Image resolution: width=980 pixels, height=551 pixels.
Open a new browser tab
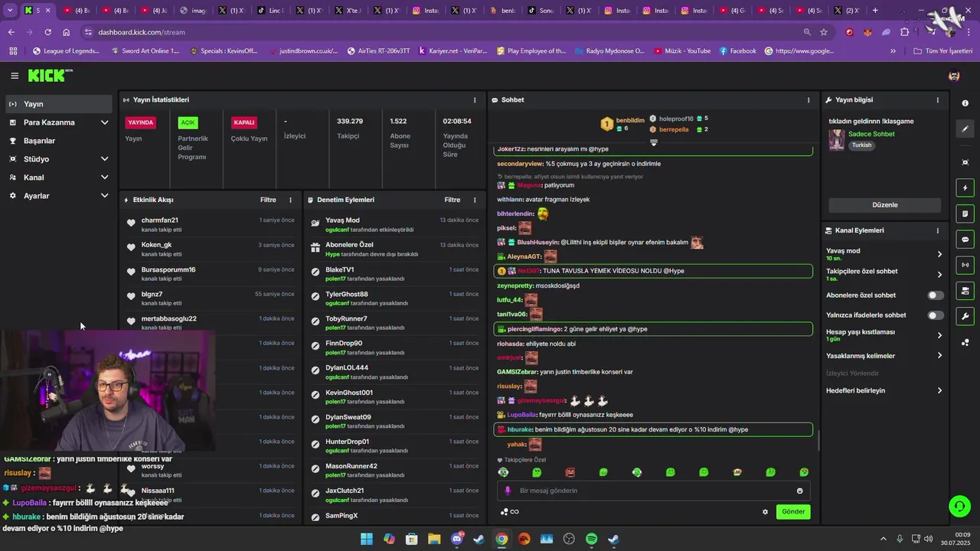click(875, 11)
